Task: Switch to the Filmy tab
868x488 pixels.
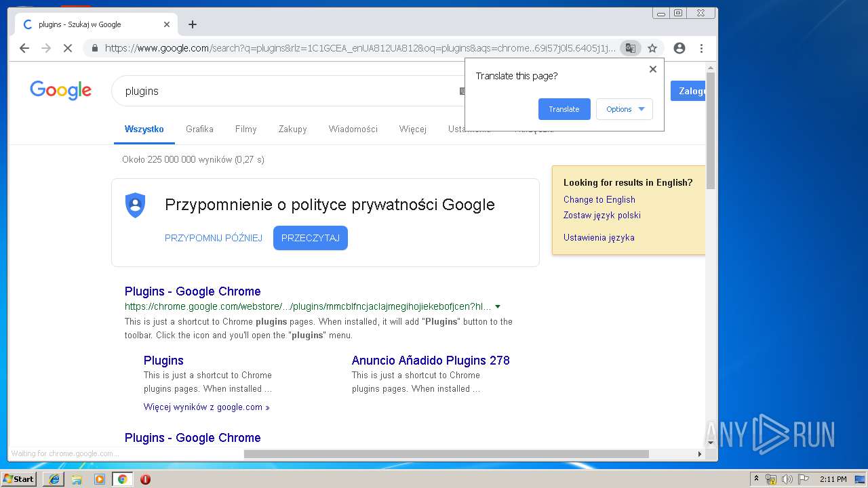Action: click(246, 129)
